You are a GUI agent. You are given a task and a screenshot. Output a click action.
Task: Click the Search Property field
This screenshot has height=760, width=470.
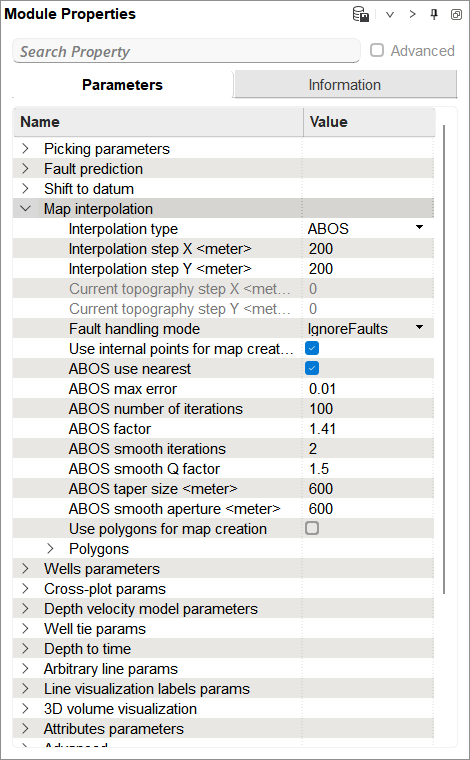(187, 51)
